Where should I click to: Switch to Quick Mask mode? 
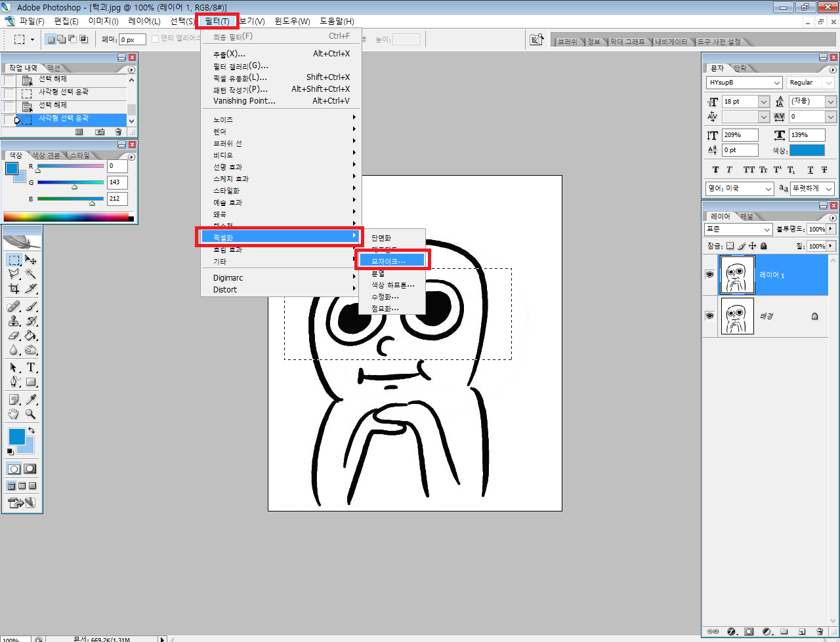(x=30, y=469)
